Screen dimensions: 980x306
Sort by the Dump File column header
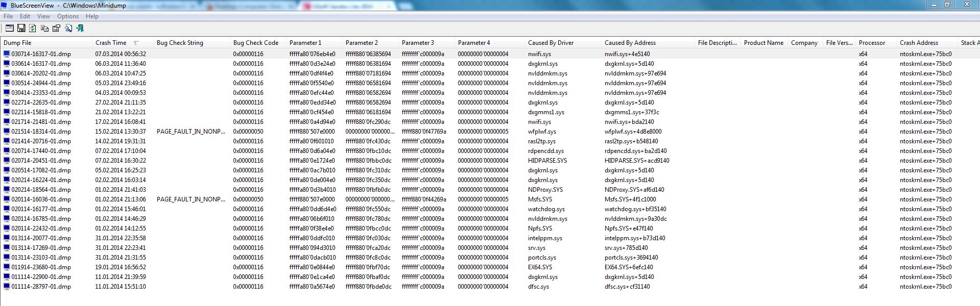coord(46,43)
